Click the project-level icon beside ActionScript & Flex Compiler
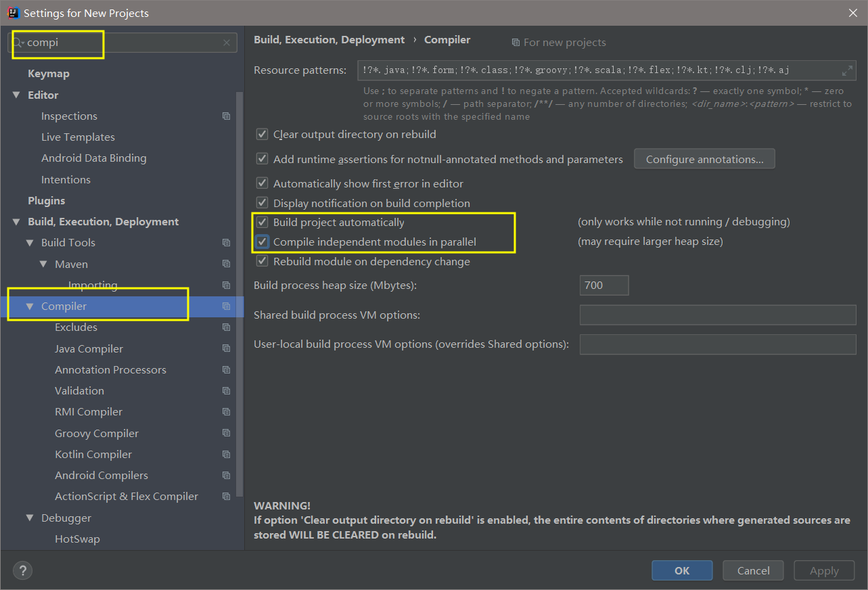Screen dimensions: 868x590 [226, 497]
